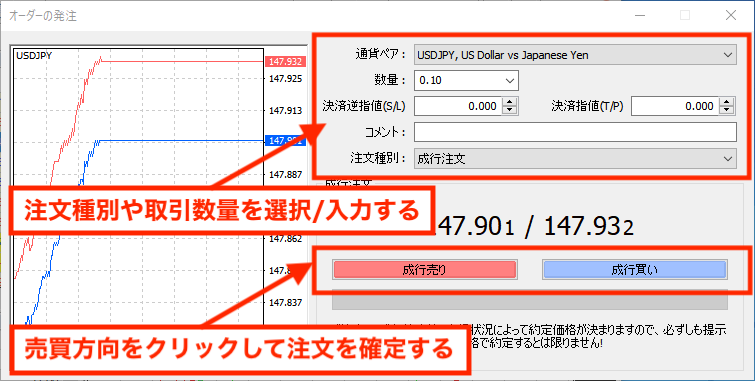Click the red 147.932 ask price label

pos(285,62)
